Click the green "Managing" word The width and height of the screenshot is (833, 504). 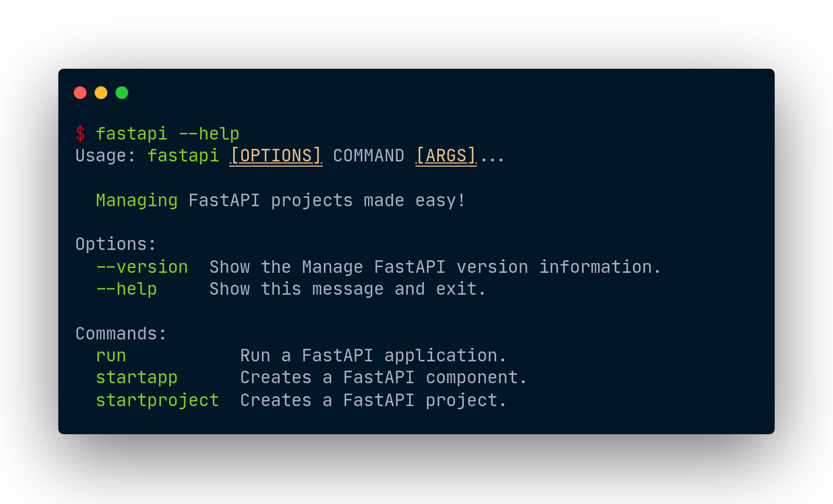click(x=136, y=200)
